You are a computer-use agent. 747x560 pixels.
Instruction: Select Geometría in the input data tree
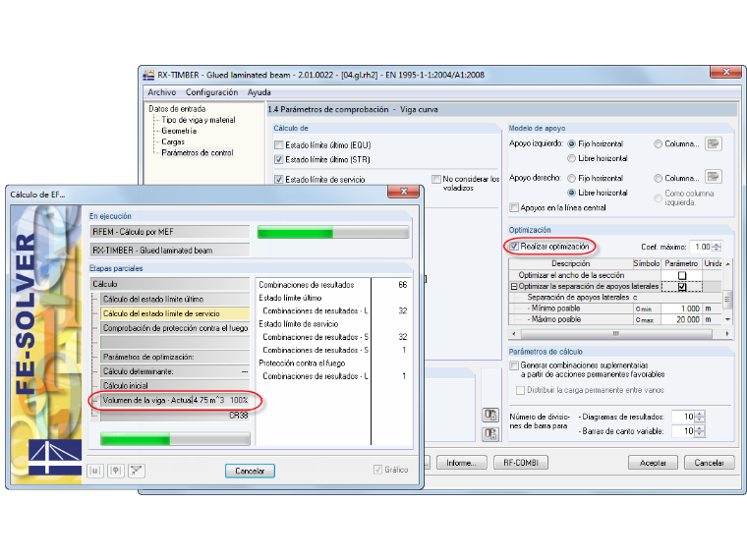click(x=179, y=131)
